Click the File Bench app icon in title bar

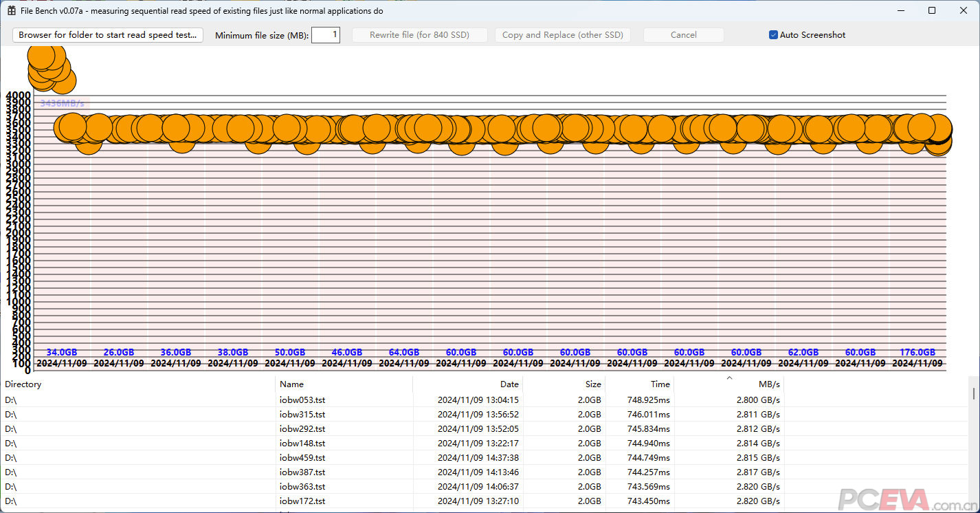(x=12, y=11)
